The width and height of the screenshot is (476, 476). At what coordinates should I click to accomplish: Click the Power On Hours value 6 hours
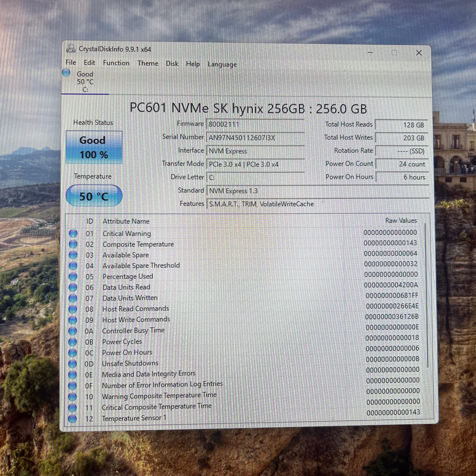point(402,177)
